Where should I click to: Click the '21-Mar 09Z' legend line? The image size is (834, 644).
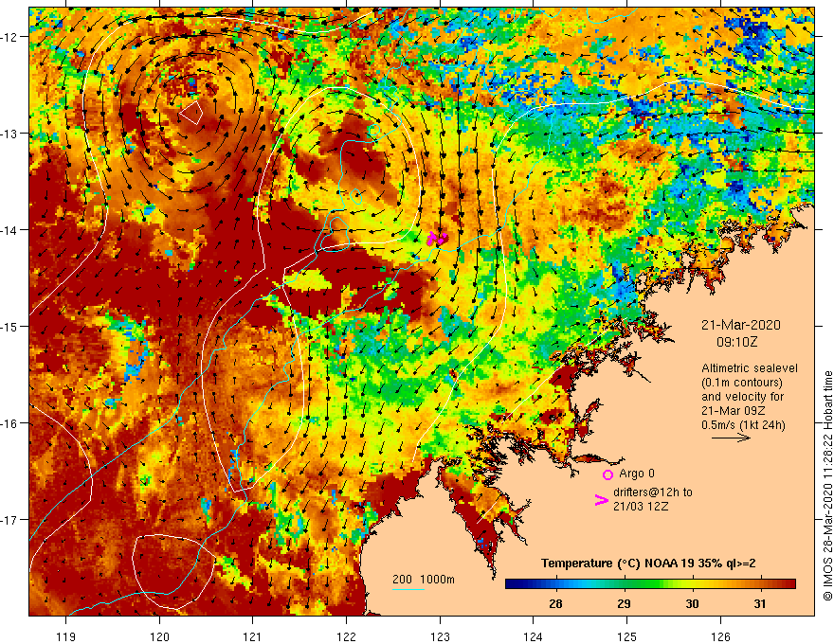click(733, 411)
